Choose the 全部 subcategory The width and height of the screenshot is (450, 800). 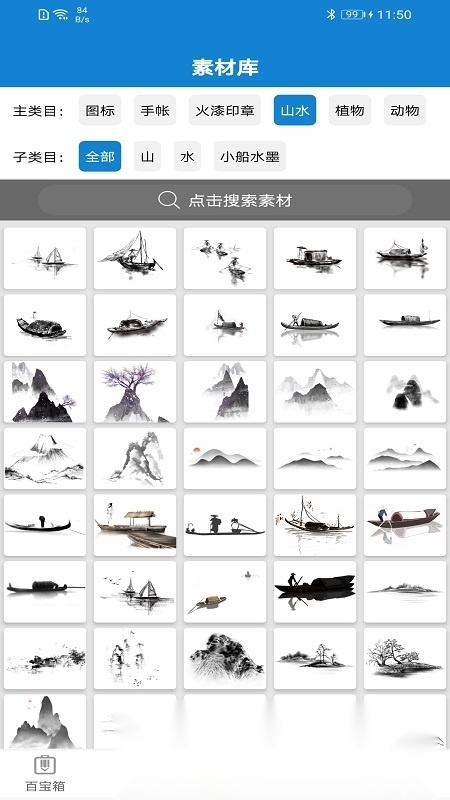pyautogui.click(x=100, y=156)
